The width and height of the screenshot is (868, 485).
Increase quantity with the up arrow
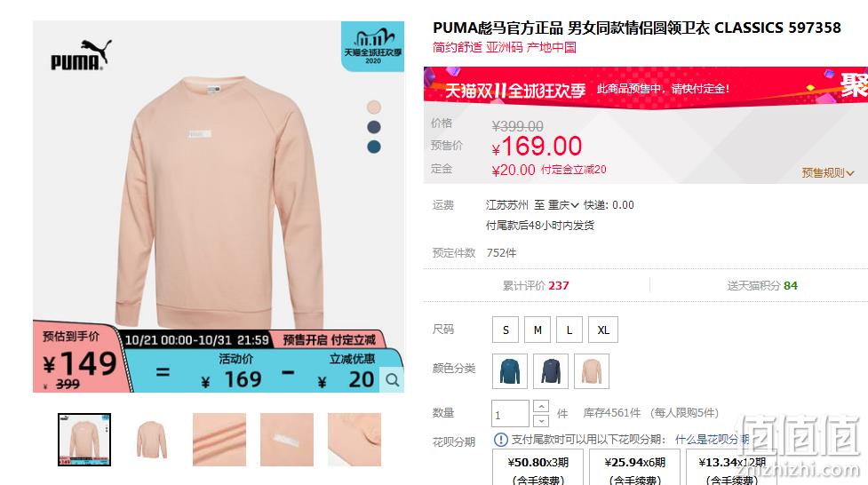click(x=541, y=406)
